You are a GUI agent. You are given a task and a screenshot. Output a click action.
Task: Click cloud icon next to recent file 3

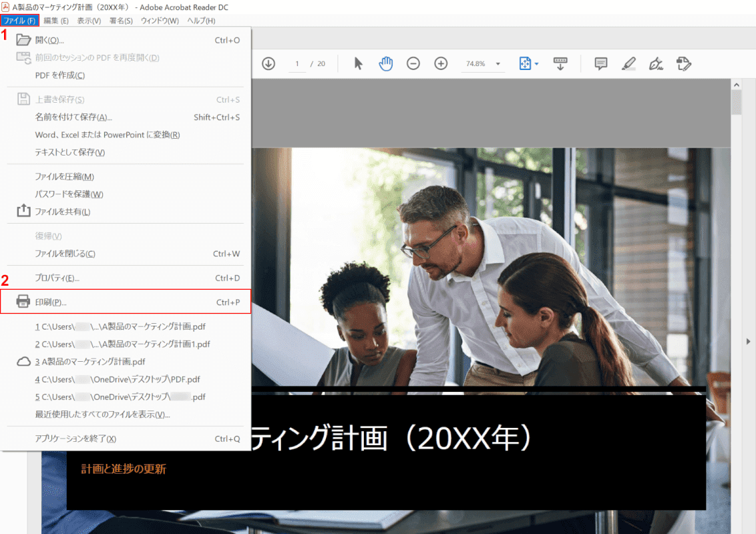(x=23, y=362)
